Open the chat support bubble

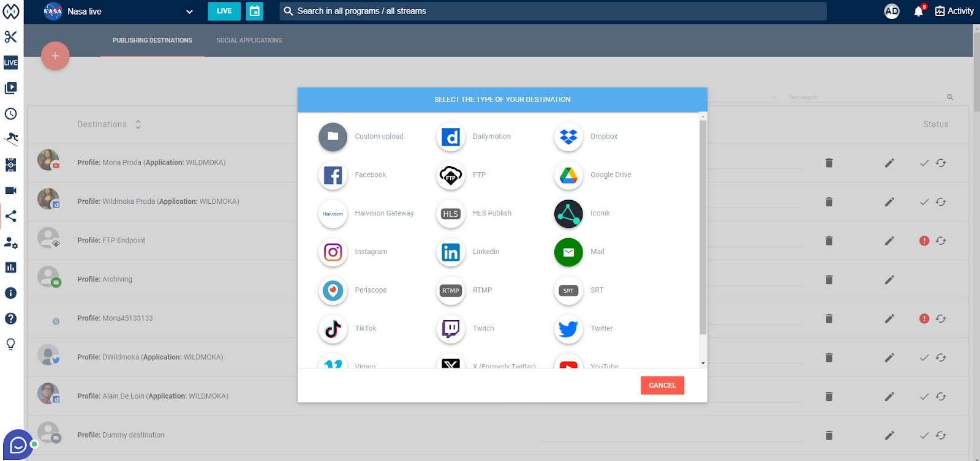tap(18, 444)
